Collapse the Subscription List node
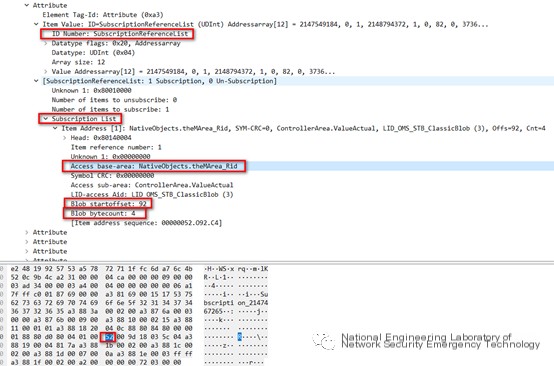This screenshot has height=366, width=554. coord(46,119)
